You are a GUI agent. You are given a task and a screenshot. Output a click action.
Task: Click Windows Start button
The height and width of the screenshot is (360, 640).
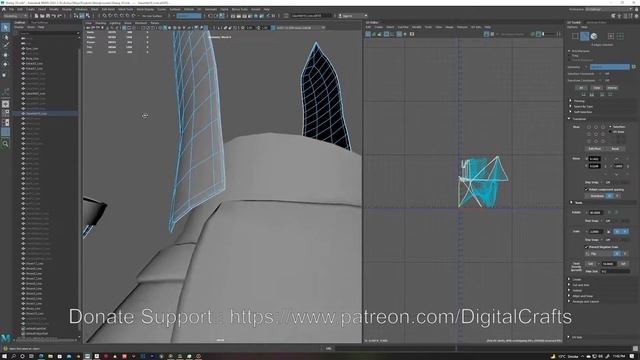pyautogui.click(x=4, y=356)
